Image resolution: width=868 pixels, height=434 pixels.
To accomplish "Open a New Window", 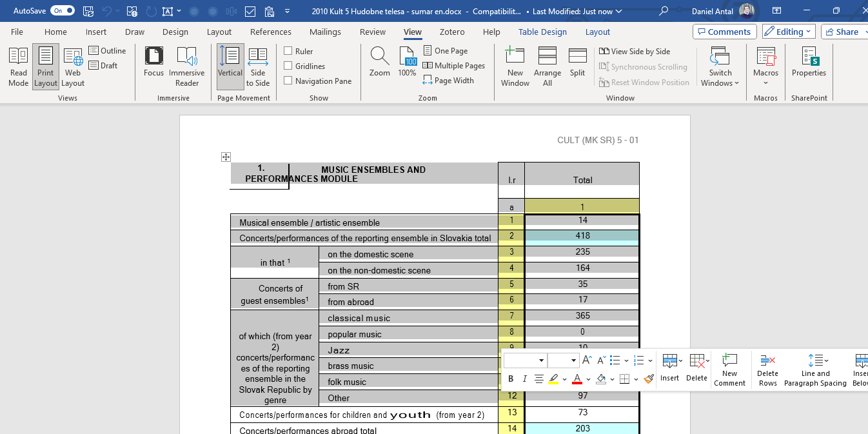I will tap(515, 66).
